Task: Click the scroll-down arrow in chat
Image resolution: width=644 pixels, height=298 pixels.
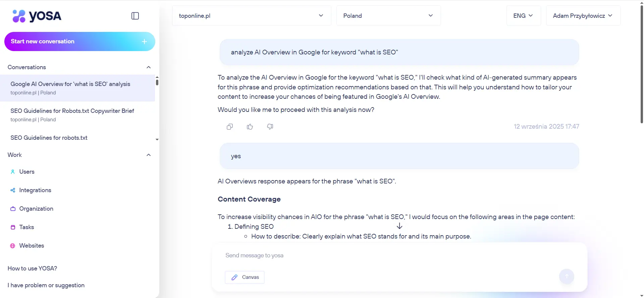Action: click(x=399, y=226)
